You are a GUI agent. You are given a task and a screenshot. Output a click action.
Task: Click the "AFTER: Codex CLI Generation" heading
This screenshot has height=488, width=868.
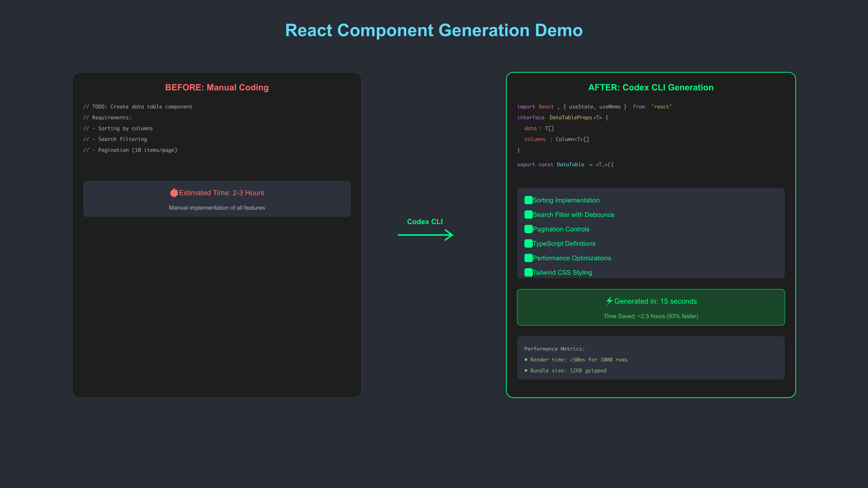[651, 87]
